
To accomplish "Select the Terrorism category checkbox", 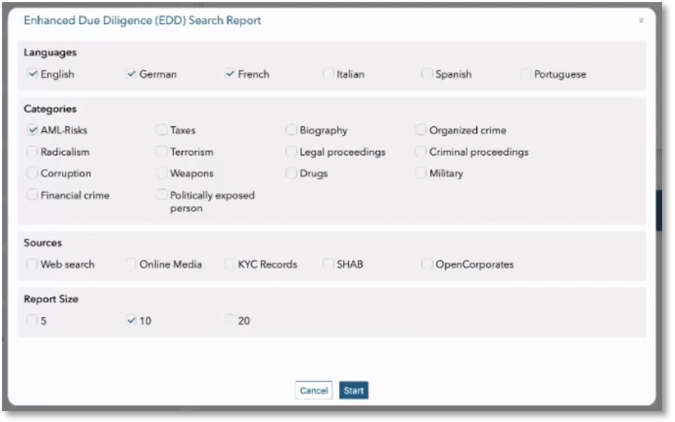I will 162,152.
